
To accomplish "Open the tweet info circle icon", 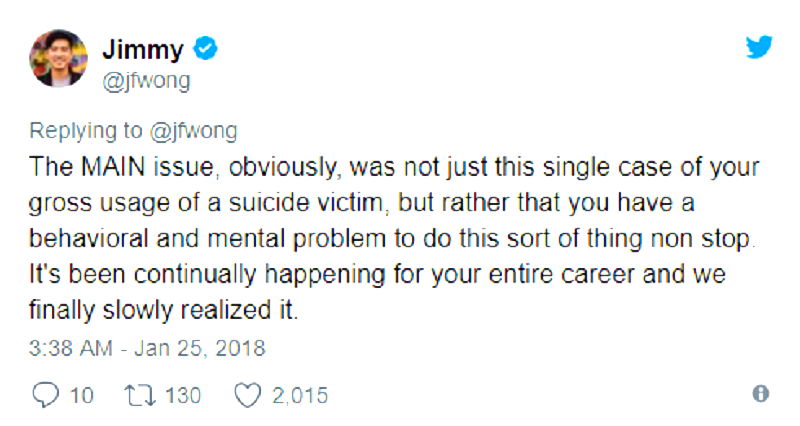I will pos(759,392).
